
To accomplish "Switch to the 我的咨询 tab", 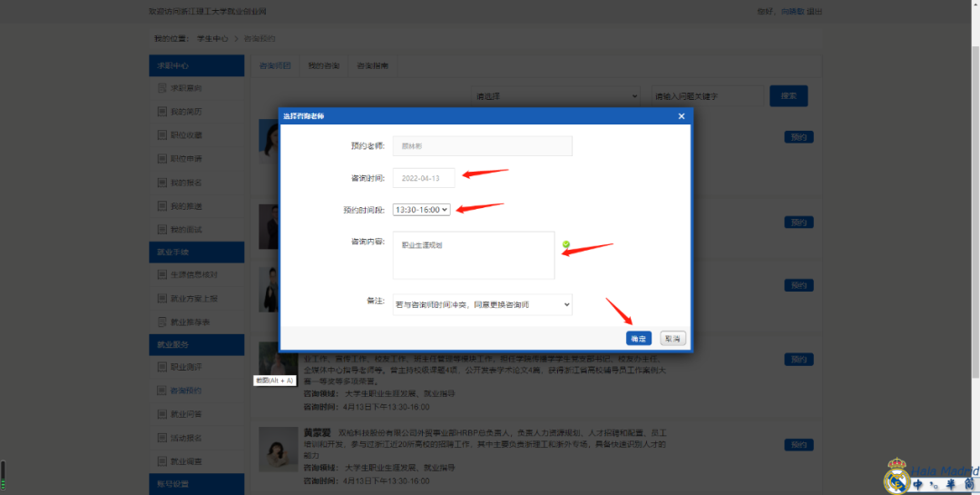I will [x=323, y=66].
